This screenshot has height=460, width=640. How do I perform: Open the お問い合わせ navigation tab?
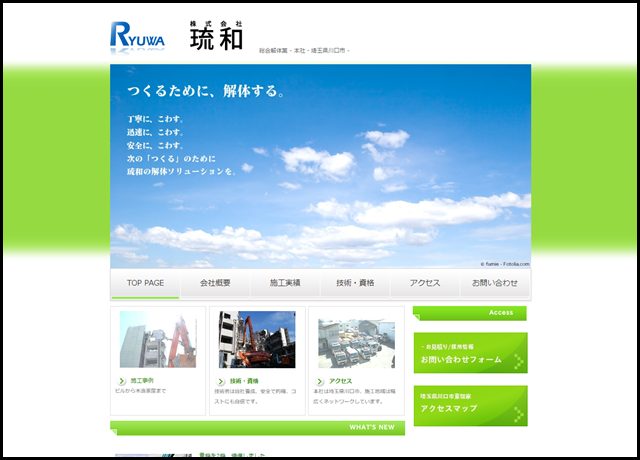495,283
